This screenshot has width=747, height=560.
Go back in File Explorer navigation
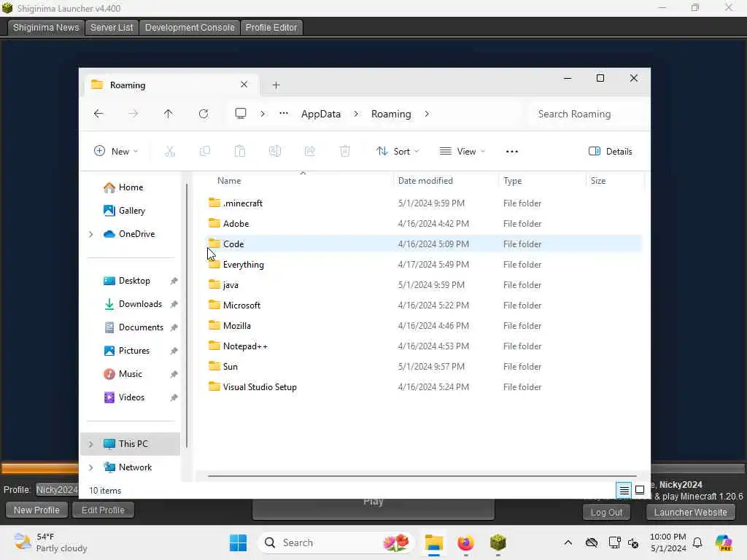pos(98,114)
